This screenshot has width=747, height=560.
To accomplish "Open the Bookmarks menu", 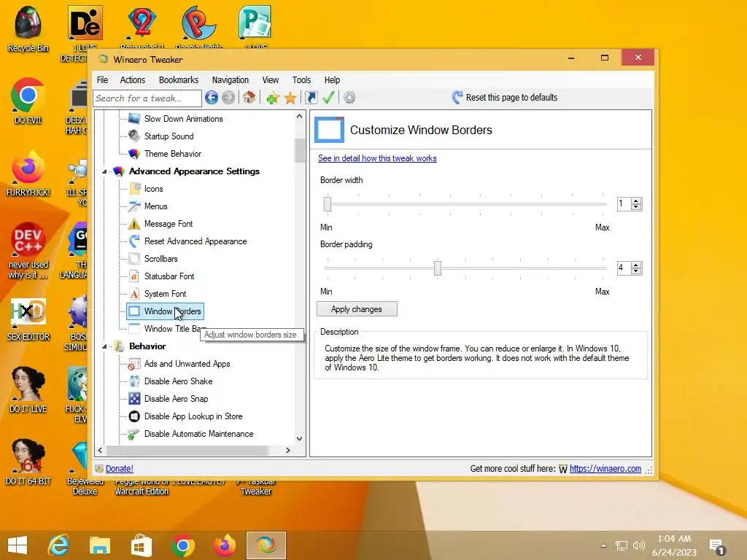I will click(179, 80).
